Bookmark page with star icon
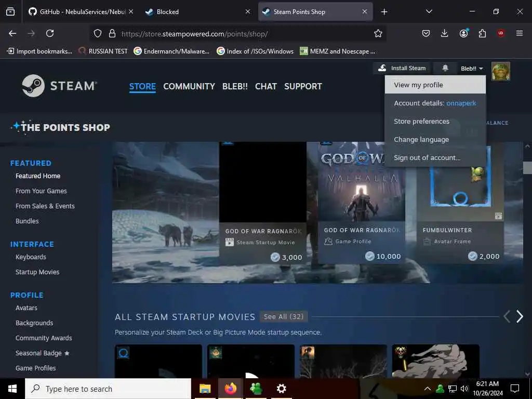Image resolution: width=532 pixels, height=399 pixels. [378, 33]
